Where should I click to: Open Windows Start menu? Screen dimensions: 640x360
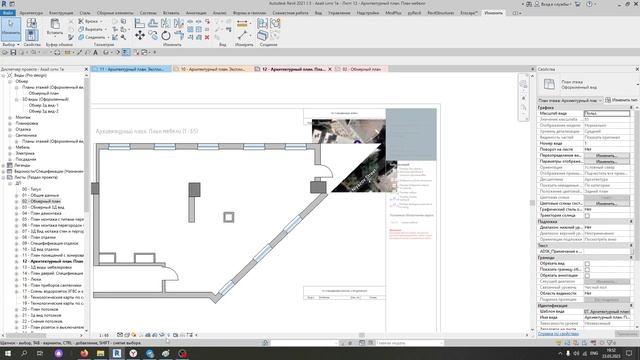[x=7, y=353]
